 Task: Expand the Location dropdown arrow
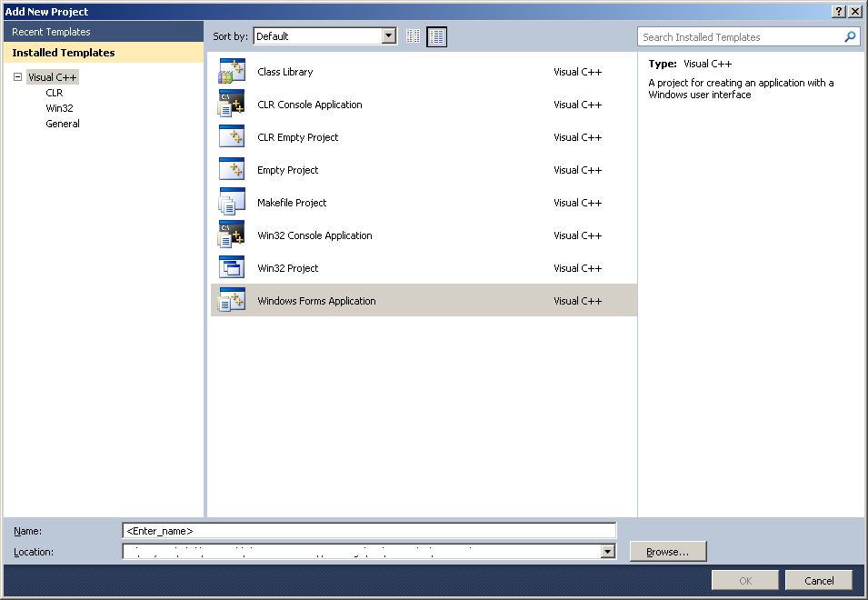tap(608, 551)
